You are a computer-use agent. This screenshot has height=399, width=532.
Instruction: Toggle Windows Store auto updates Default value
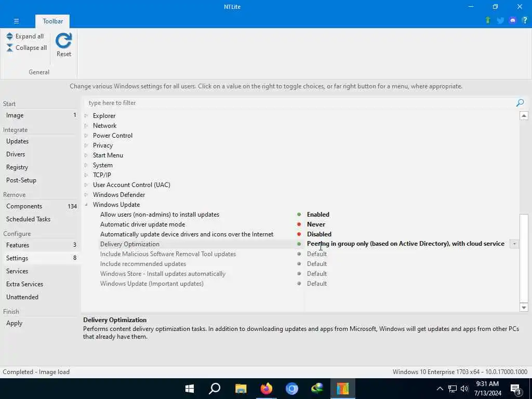click(317, 273)
